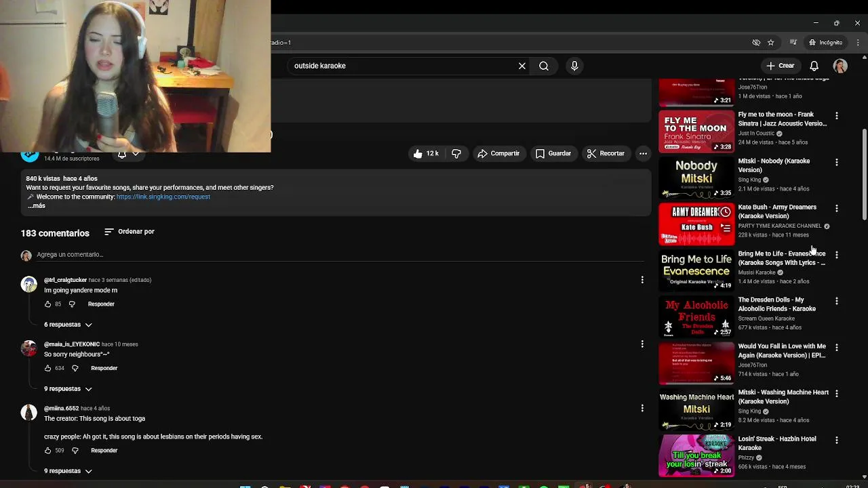
Task: Open options for @miina.6552 comment
Action: [642, 408]
